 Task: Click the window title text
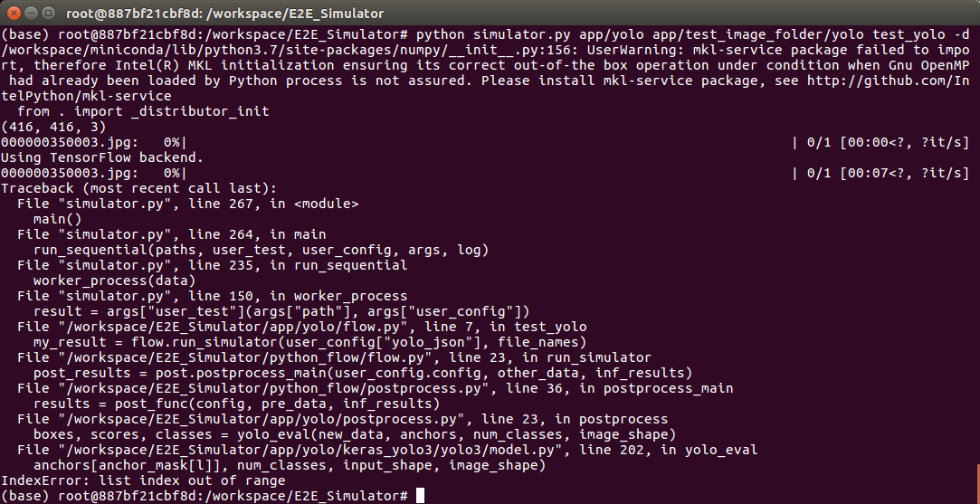[224, 14]
